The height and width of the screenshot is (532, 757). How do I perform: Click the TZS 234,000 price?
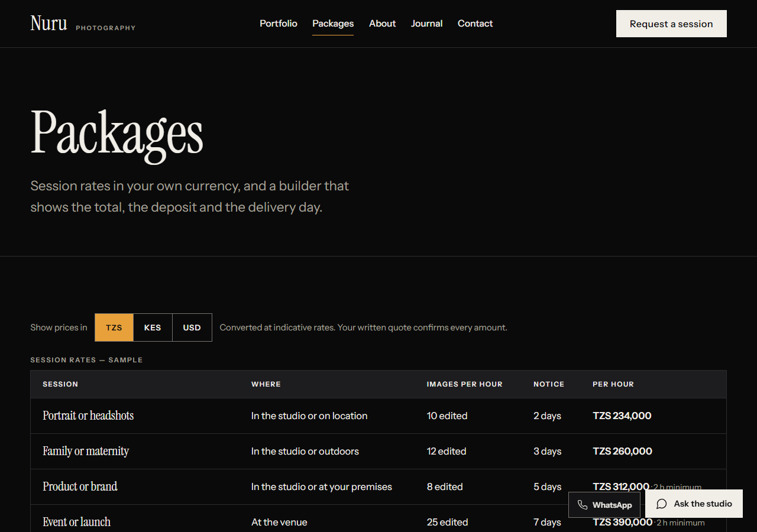(x=622, y=416)
